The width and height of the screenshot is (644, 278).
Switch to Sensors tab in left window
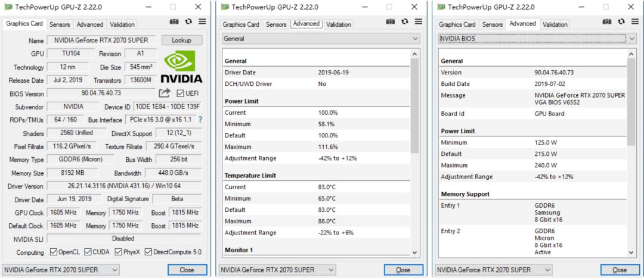click(60, 24)
